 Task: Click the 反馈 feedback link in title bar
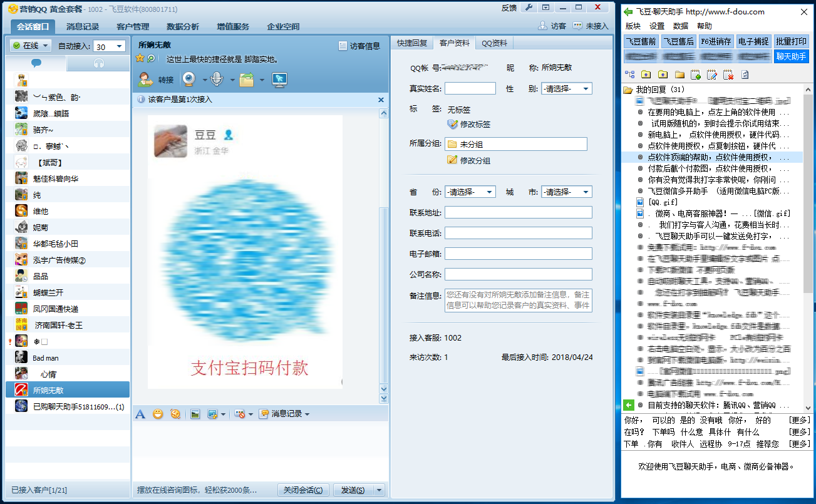click(509, 8)
